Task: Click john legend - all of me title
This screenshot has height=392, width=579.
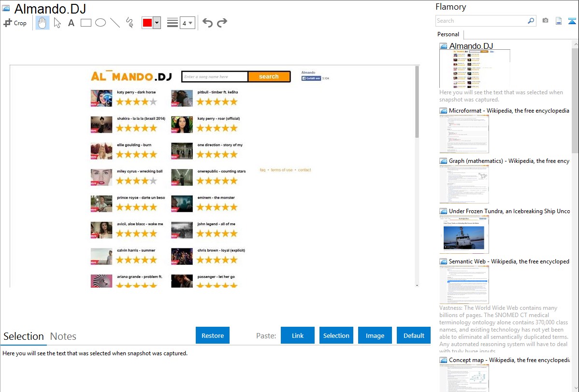Action: [x=216, y=224]
